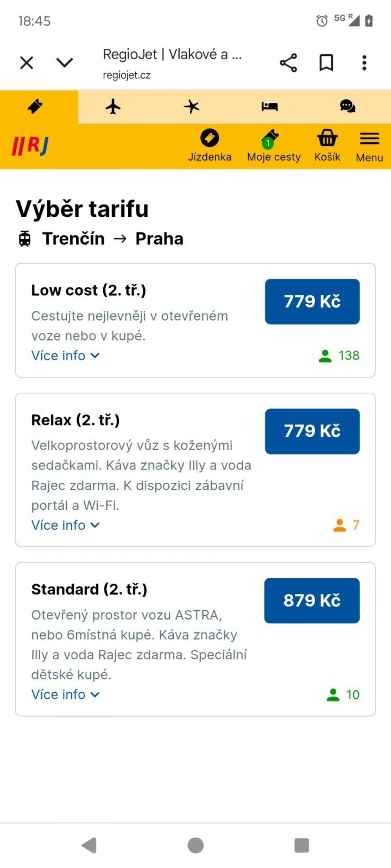Choose Relax tariff for 779 Kč

point(312,431)
